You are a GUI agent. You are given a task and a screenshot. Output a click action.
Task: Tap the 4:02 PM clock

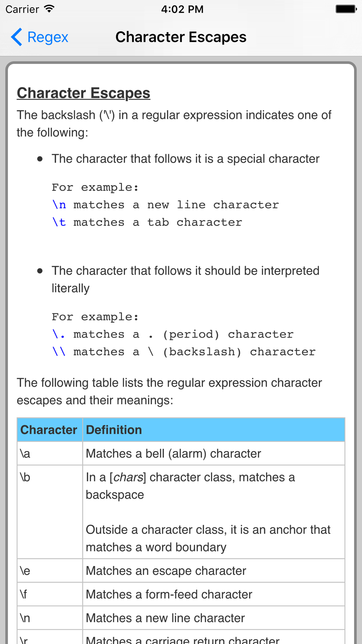click(x=182, y=9)
